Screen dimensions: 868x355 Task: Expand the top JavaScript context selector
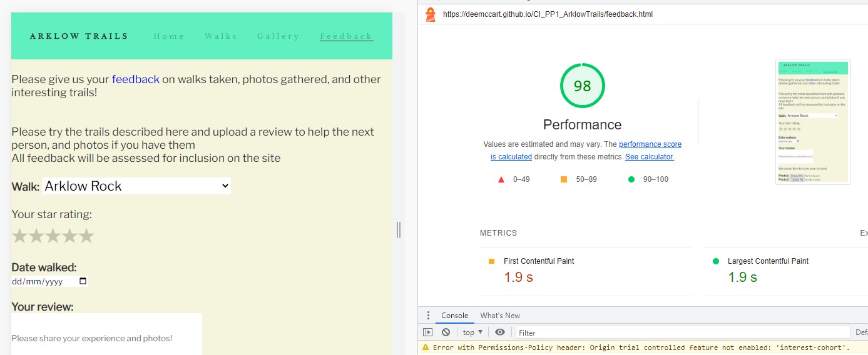pyautogui.click(x=472, y=332)
